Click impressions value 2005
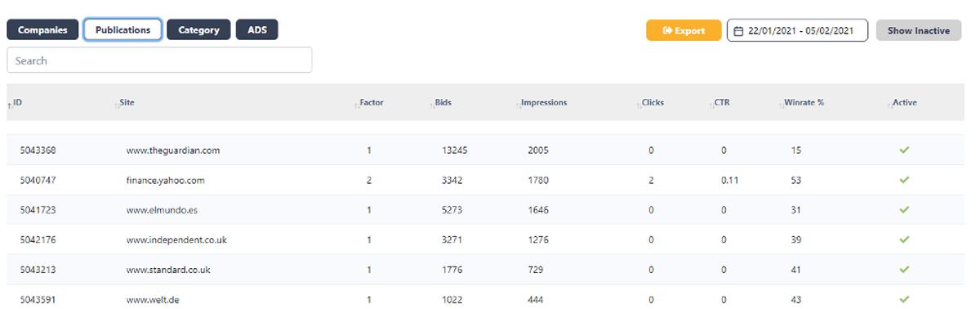Image resolution: width=980 pixels, height=309 pixels. (538, 150)
